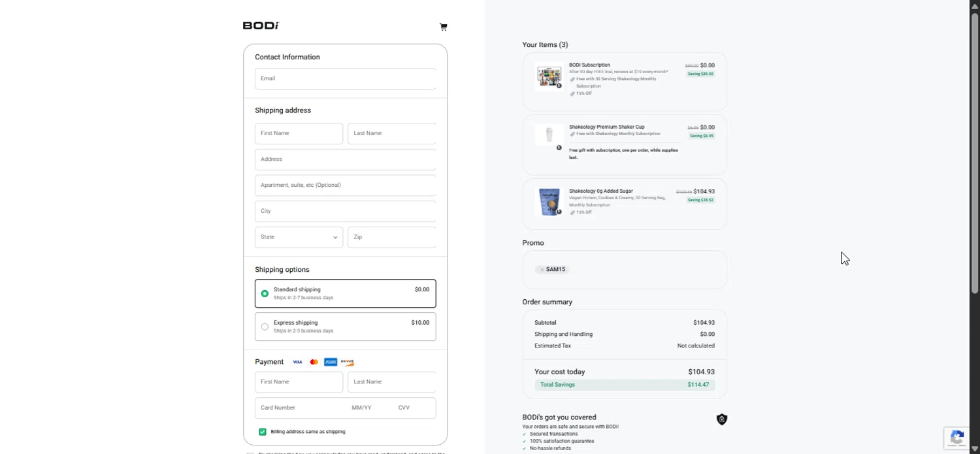Click 'Total Savings' row
The height and width of the screenshot is (454, 980).
pyautogui.click(x=625, y=385)
